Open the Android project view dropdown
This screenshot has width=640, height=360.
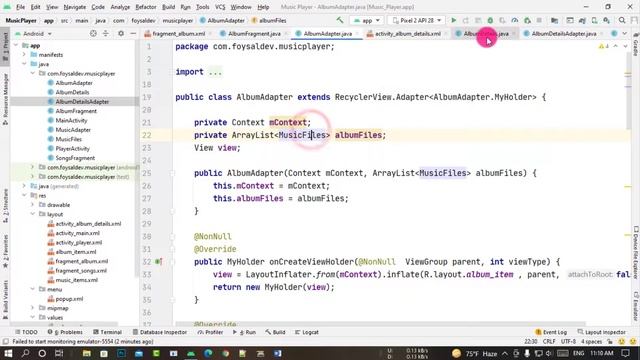click(33, 33)
